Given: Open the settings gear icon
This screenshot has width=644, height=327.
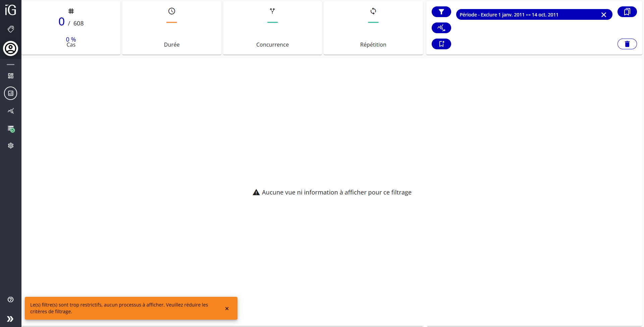Looking at the screenshot, I should click(11, 146).
